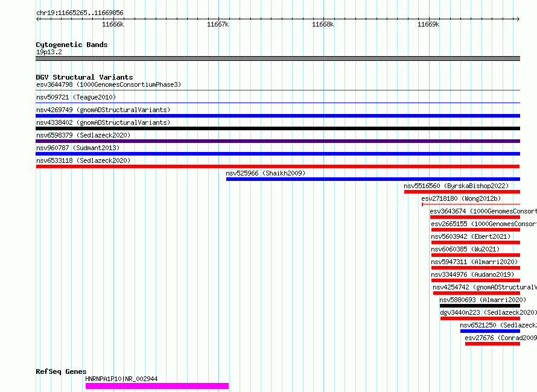537x392 pixels.
Task: Click the nsv6533118 (Sedlazeck2020) red bar
Action: point(278,166)
